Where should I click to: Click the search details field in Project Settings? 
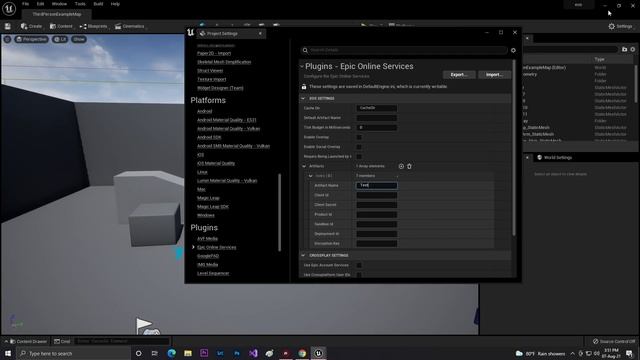tap(404, 50)
